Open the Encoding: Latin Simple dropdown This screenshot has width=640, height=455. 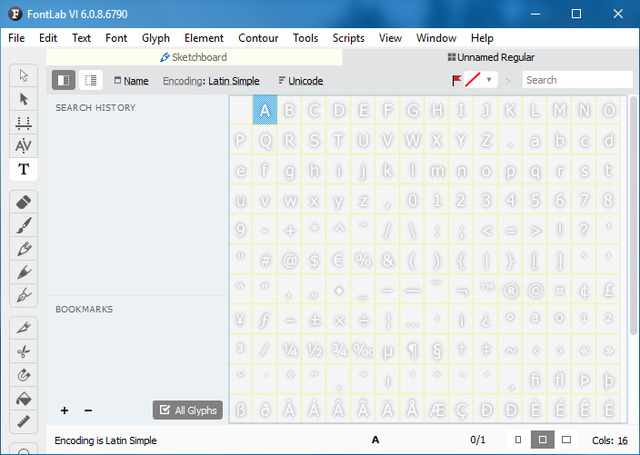(212, 80)
